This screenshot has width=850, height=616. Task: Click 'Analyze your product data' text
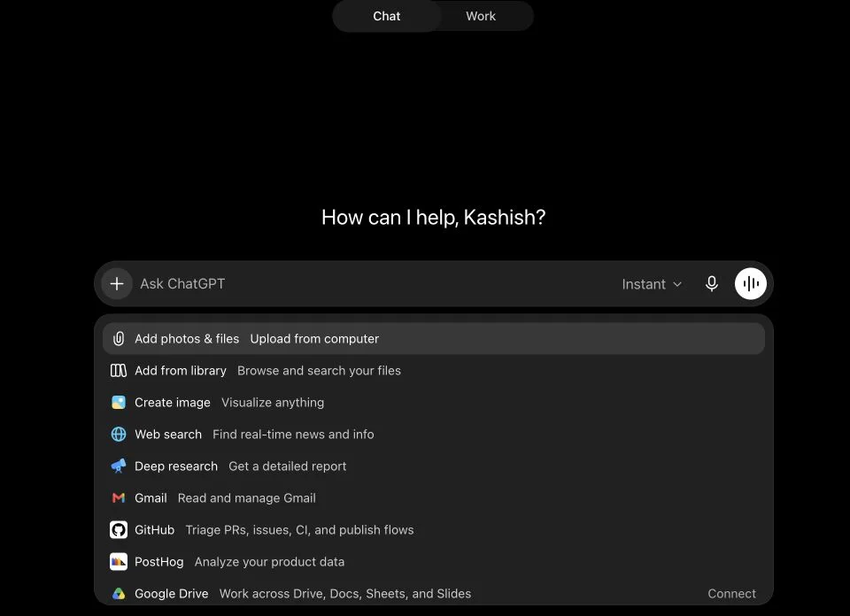(x=269, y=562)
